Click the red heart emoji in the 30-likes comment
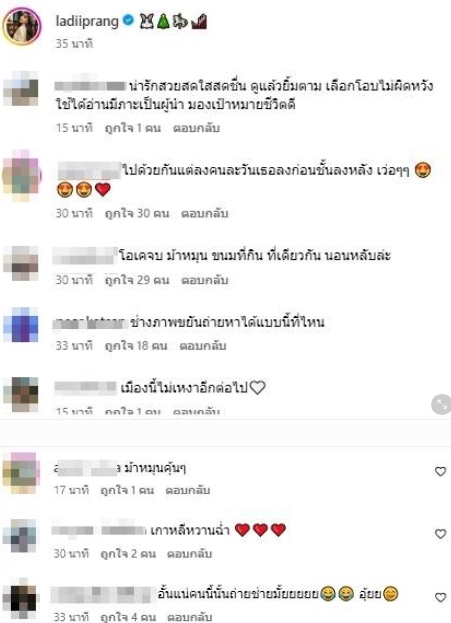 103,190
